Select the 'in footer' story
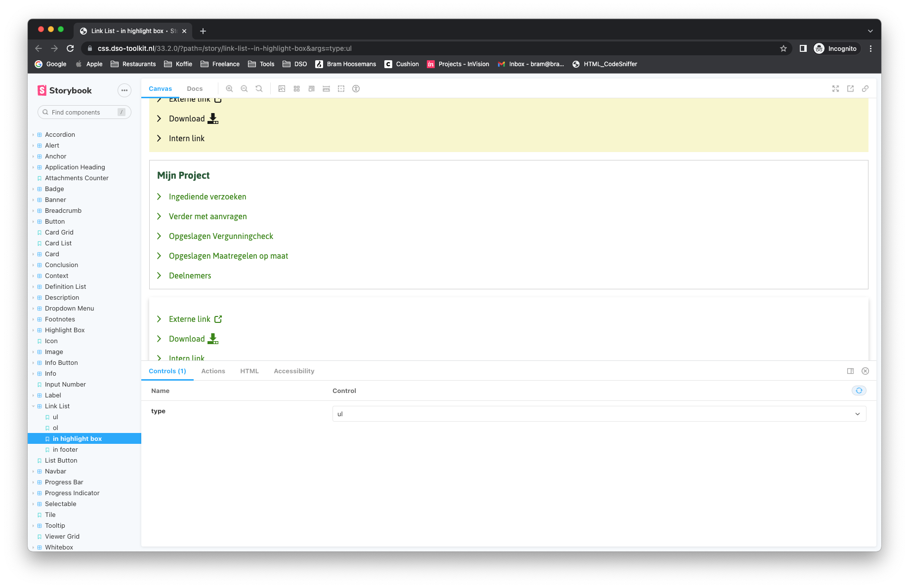909x588 pixels. point(65,449)
